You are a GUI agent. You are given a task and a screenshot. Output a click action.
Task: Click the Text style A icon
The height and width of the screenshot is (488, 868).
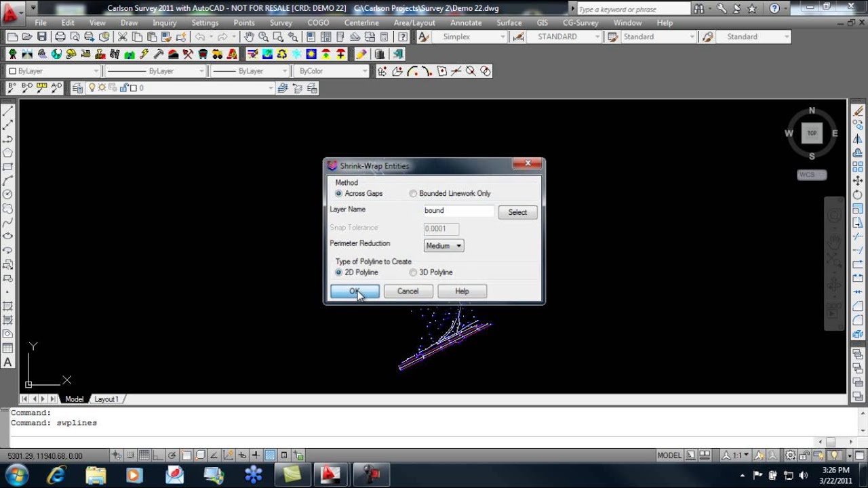[423, 37]
